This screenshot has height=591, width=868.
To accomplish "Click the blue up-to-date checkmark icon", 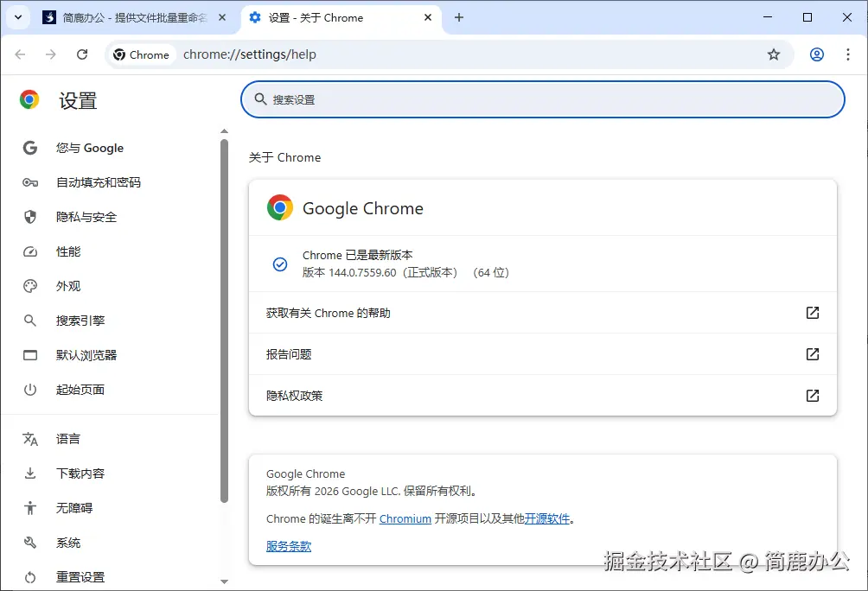I will [x=280, y=264].
